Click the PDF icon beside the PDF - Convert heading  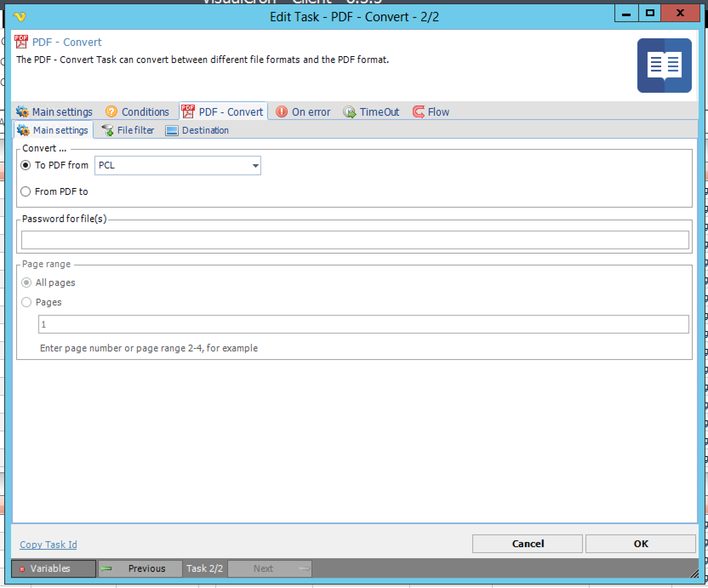click(21, 42)
